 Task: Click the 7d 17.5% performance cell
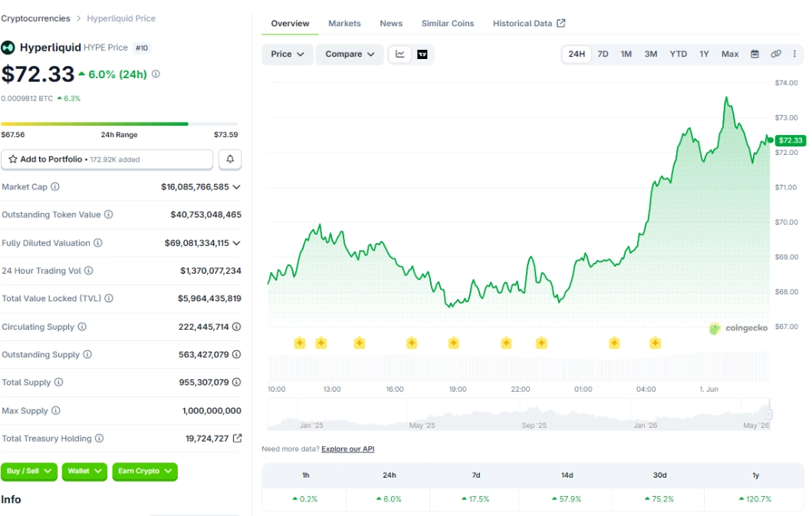(x=476, y=499)
